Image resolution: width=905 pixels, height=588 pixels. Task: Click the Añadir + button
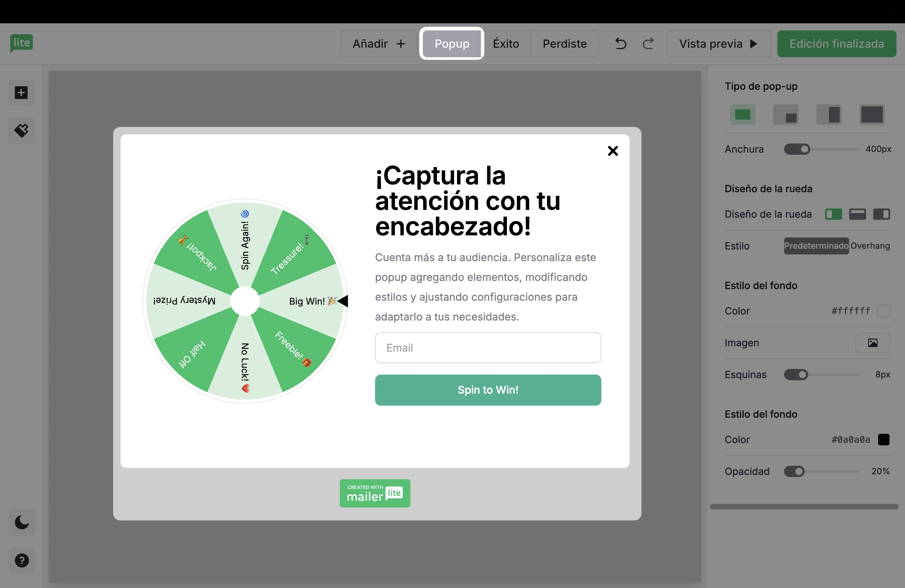pos(378,44)
